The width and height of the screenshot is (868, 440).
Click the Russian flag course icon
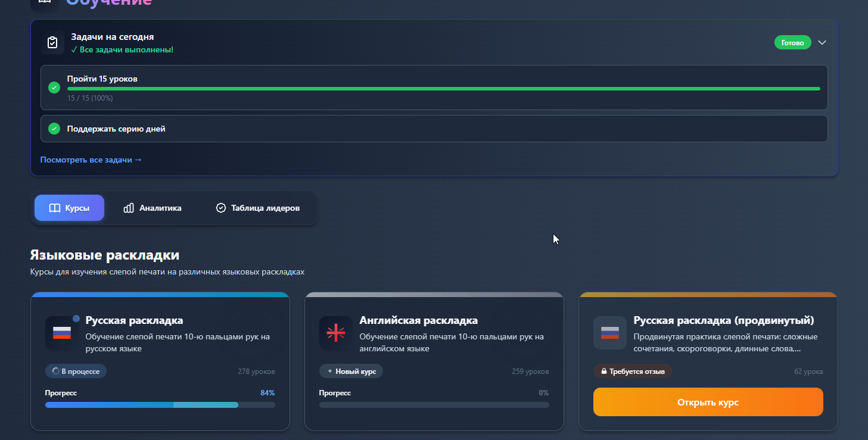(x=62, y=333)
